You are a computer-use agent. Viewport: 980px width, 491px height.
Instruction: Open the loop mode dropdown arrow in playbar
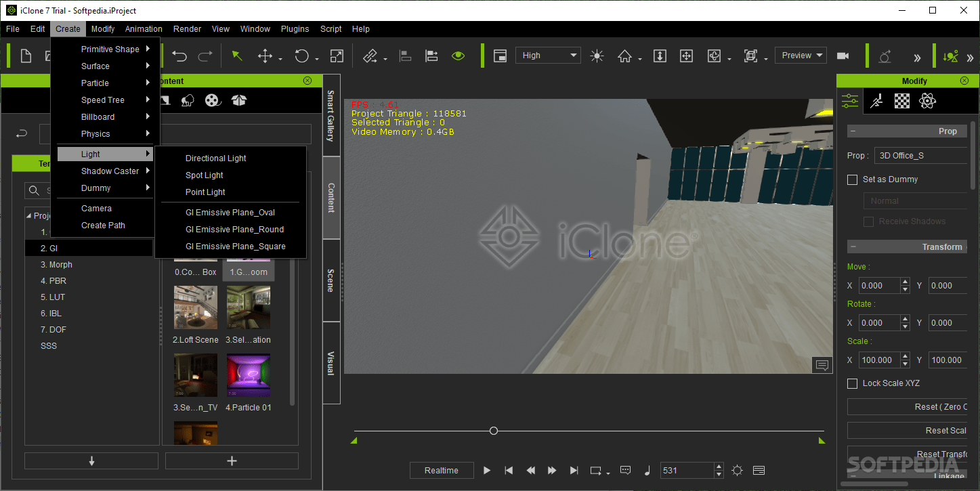pos(608,473)
